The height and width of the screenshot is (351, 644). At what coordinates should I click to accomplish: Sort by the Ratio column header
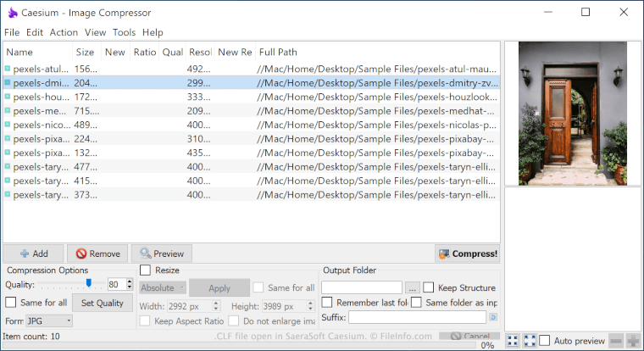145,52
